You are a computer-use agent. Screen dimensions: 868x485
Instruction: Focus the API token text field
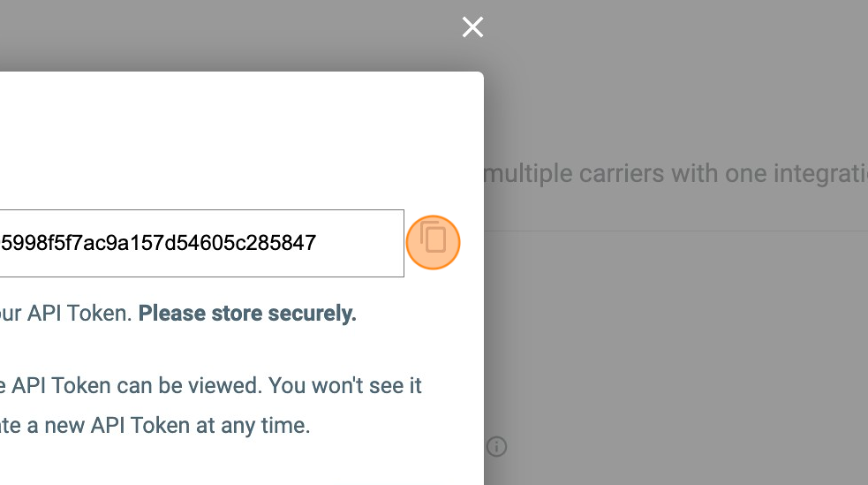tap(201, 243)
